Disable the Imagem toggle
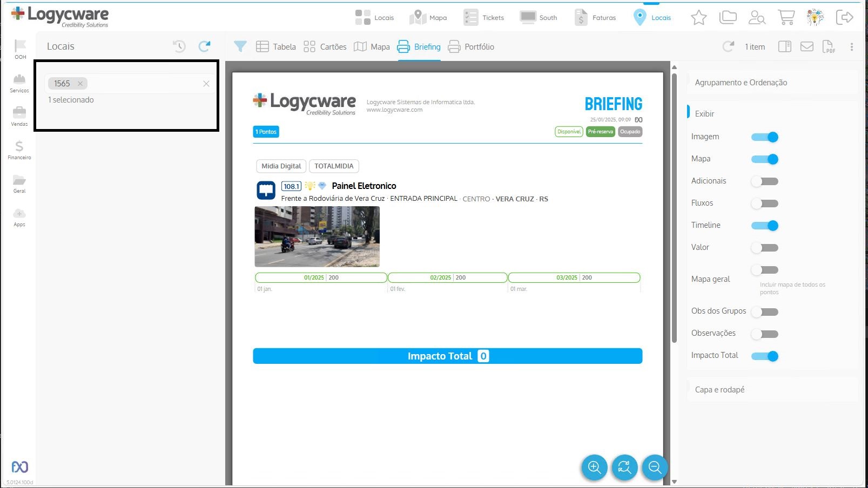 [x=765, y=137]
